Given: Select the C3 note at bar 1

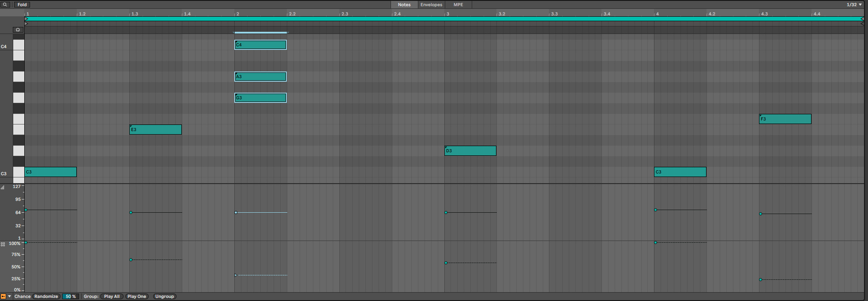Looking at the screenshot, I should (x=51, y=172).
